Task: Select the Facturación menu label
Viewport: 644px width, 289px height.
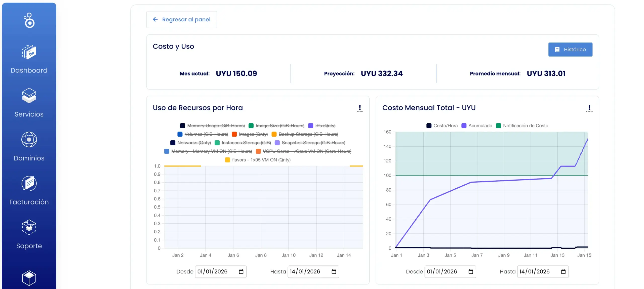Action: tap(29, 202)
